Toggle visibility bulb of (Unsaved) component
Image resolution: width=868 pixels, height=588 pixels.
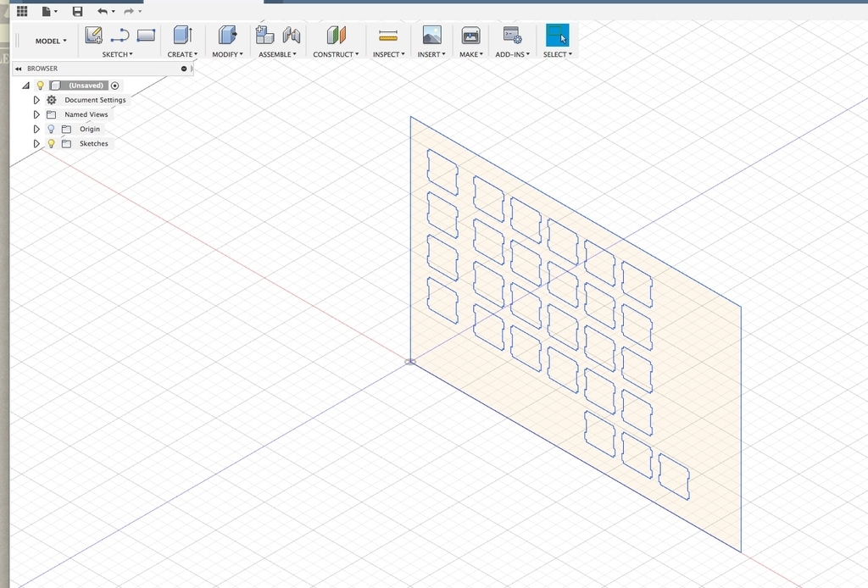[x=40, y=86]
